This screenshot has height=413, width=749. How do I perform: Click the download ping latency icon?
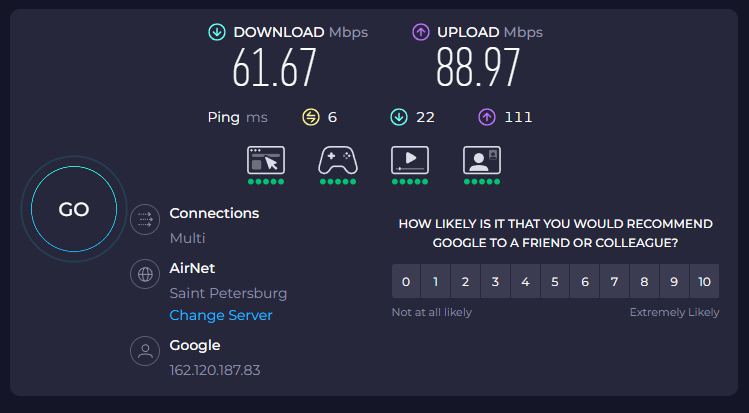tap(399, 118)
